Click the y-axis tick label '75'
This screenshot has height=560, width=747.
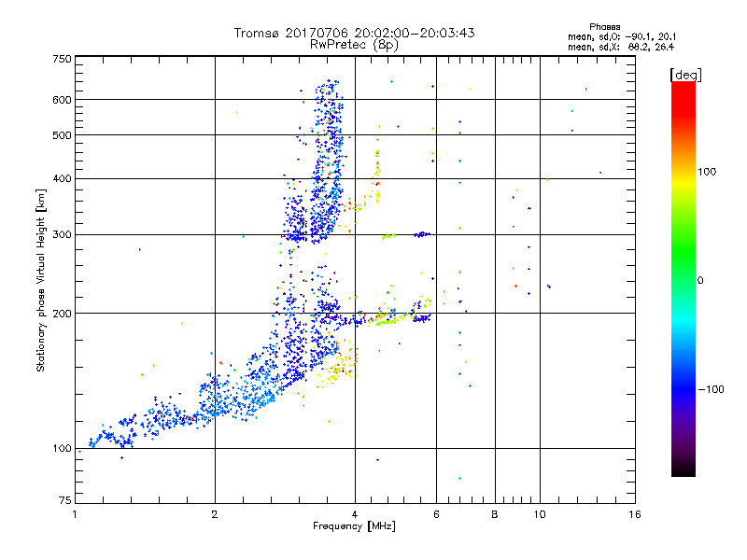coord(65,500)
